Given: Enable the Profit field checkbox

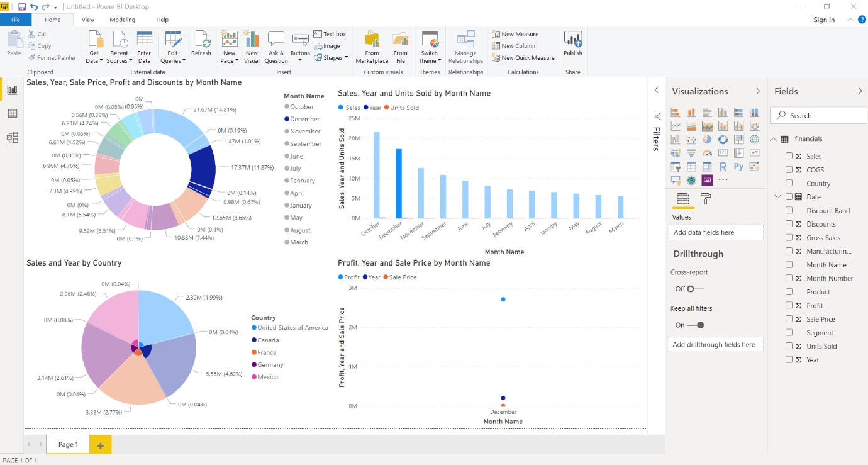Looking at the screenshot, I should coord(789,305).
